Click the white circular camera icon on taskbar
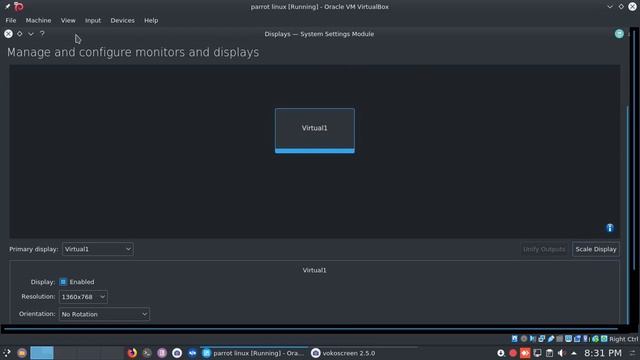This screenshot has width=640, height=360. (177, 353)
